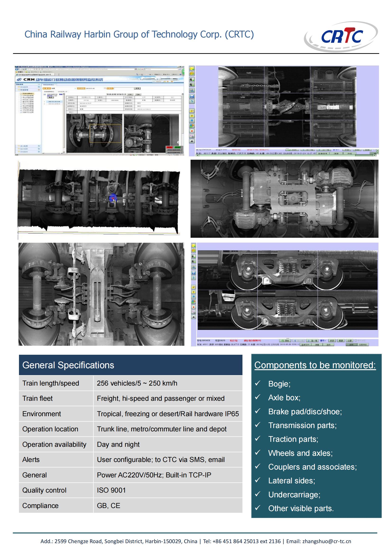Click brake disc fault image with yellow box
The height and width of the screenshot is (555, 392).
[x=94, y=133]
